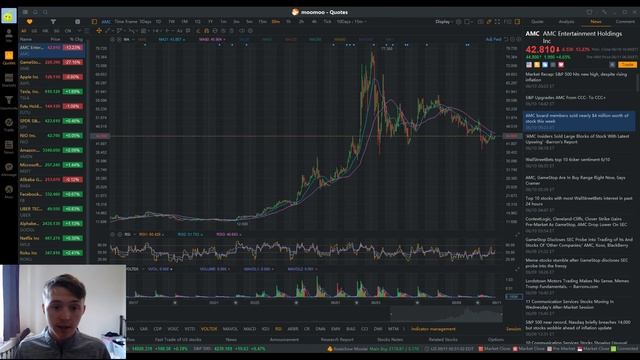Select the All watchlist market tab
The height and width of the screenshot is (360, 640).
(23, 31)
